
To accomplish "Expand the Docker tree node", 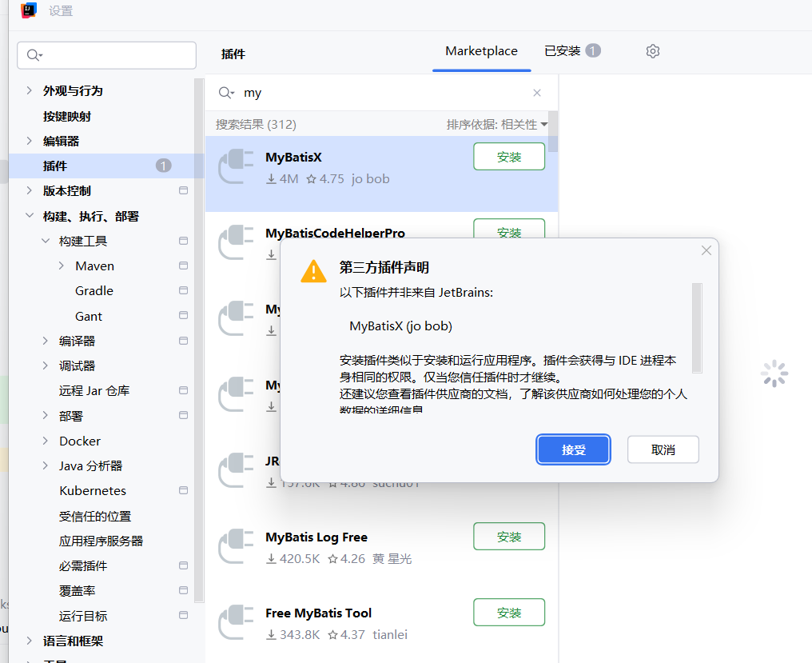I will coord(46,441).
